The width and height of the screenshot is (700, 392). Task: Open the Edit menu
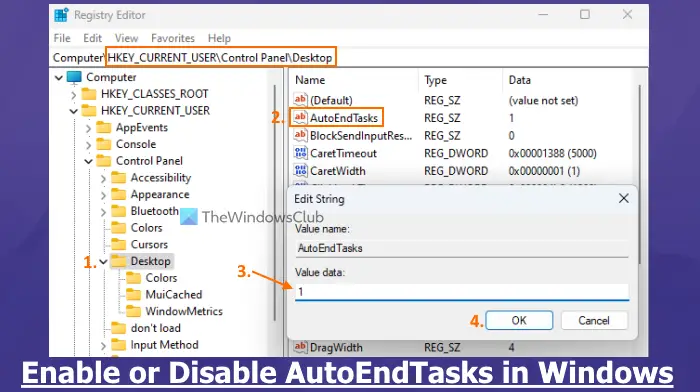(92, 38)
